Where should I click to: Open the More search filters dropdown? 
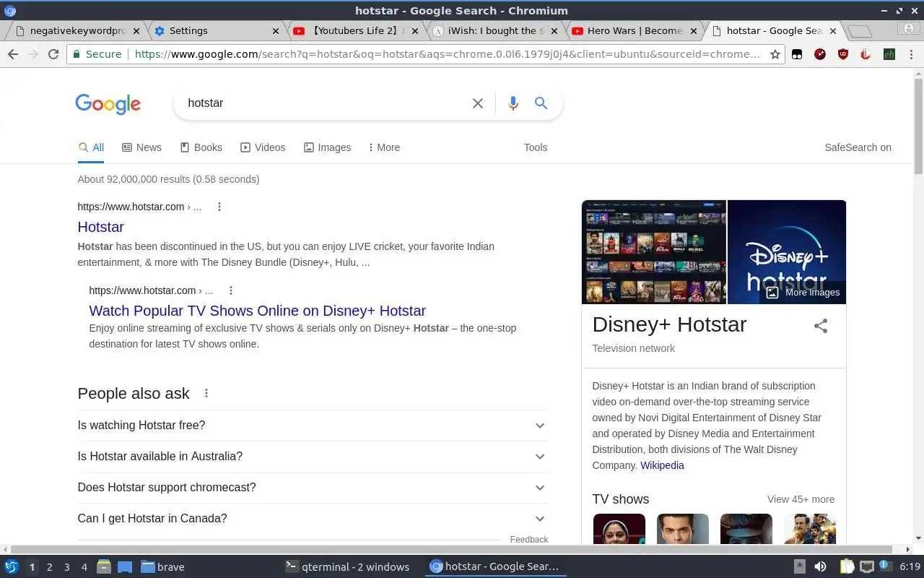click(x=383, y=147)
